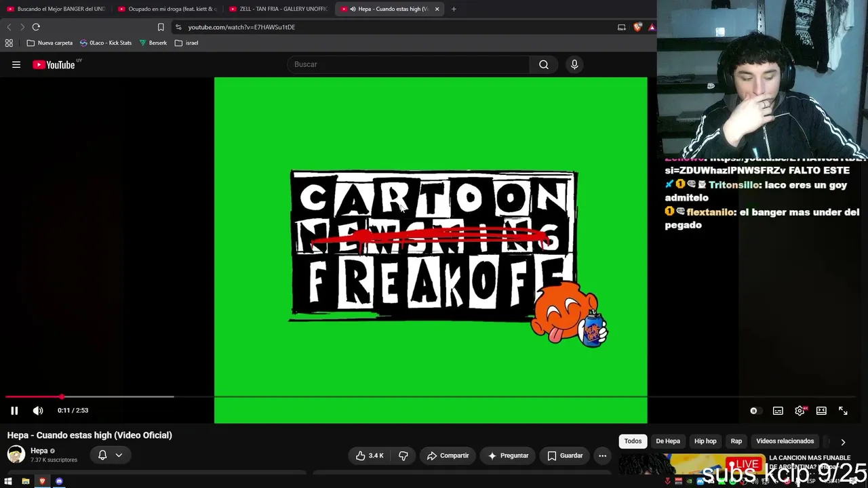Open the player settings gear

pos(800,411)
